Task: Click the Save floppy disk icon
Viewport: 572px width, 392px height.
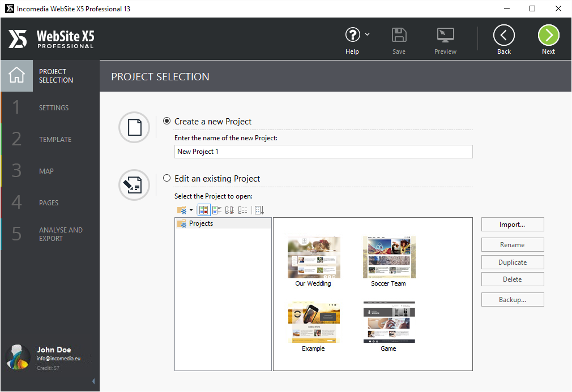Action: click(x=399, y=35)
